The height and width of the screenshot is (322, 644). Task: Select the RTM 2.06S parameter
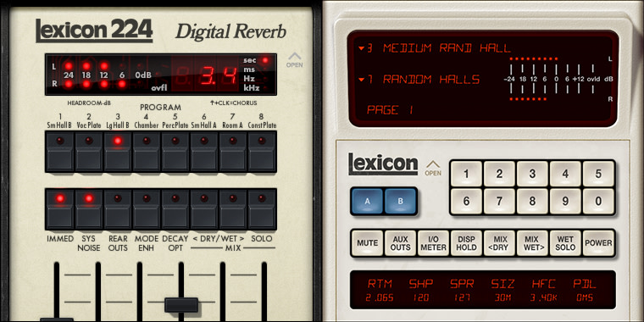click(380, 291)
